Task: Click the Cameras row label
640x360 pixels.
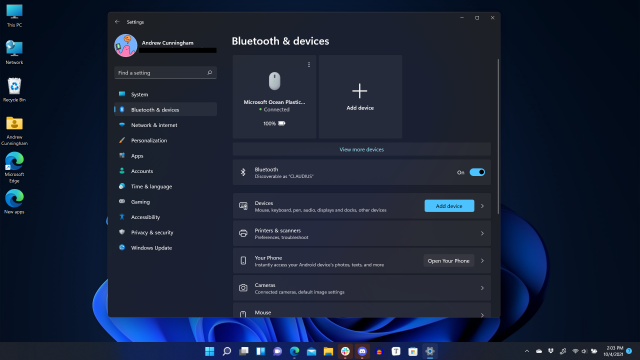Action: (x=265, y=285)
